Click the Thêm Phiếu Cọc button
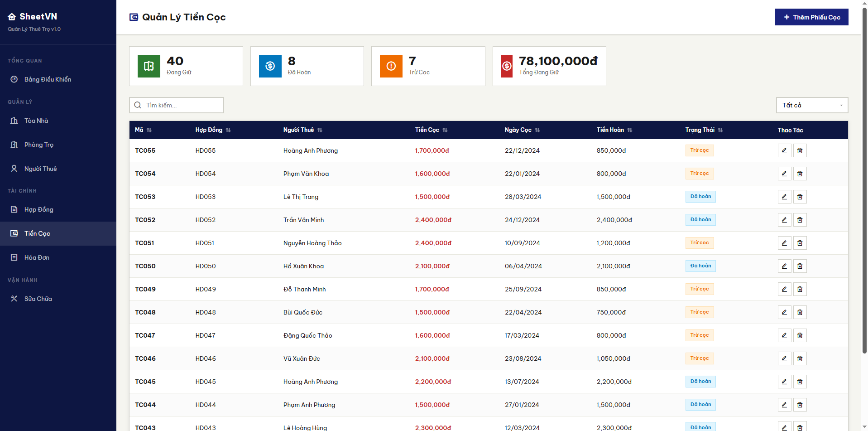 coord(811,17)
